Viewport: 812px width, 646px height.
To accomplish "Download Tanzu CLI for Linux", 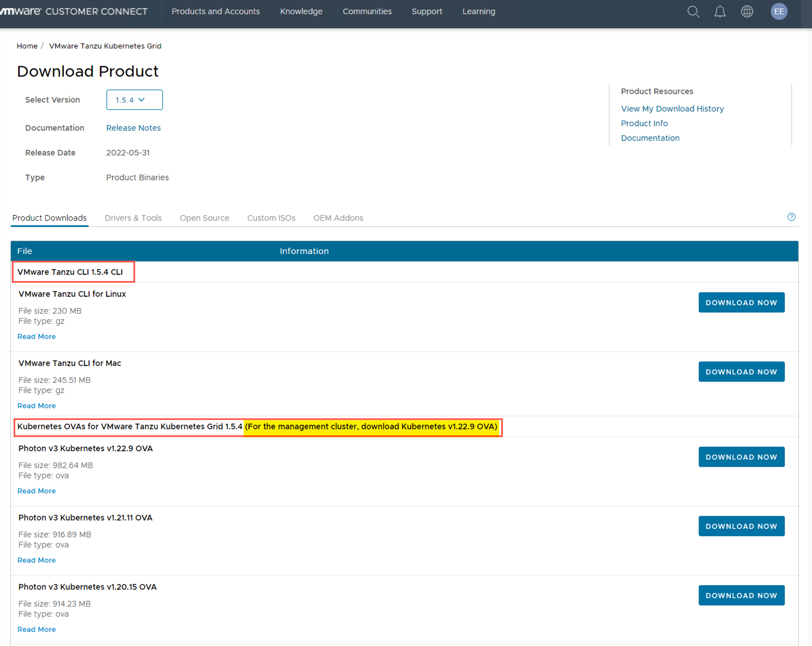I will pyautogui.click(x=741, y=302).
